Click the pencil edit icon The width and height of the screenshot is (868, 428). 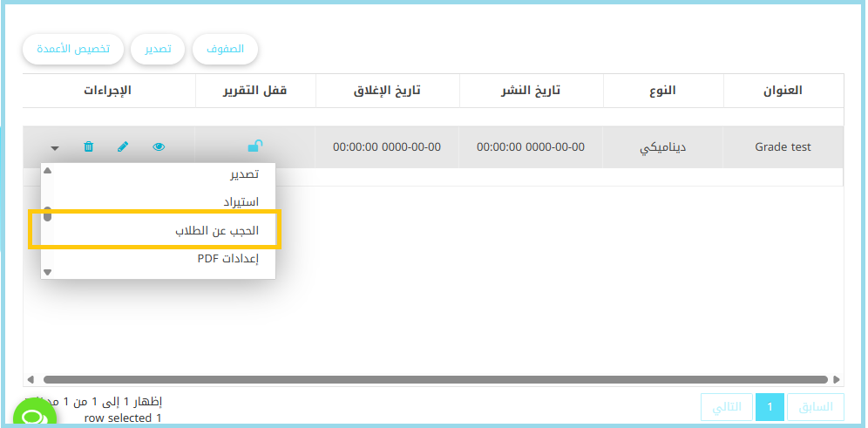123,147
